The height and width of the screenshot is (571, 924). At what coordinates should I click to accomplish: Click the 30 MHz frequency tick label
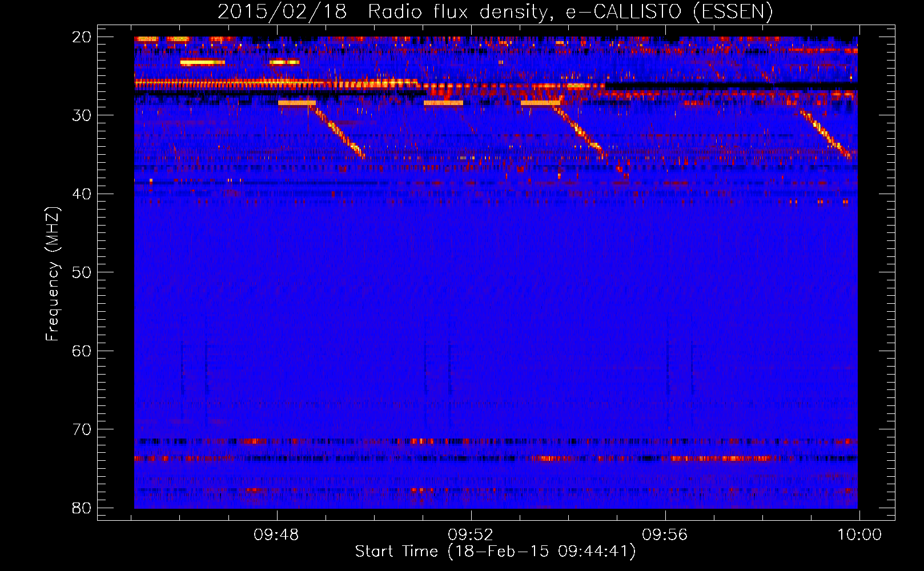point(82,115)
